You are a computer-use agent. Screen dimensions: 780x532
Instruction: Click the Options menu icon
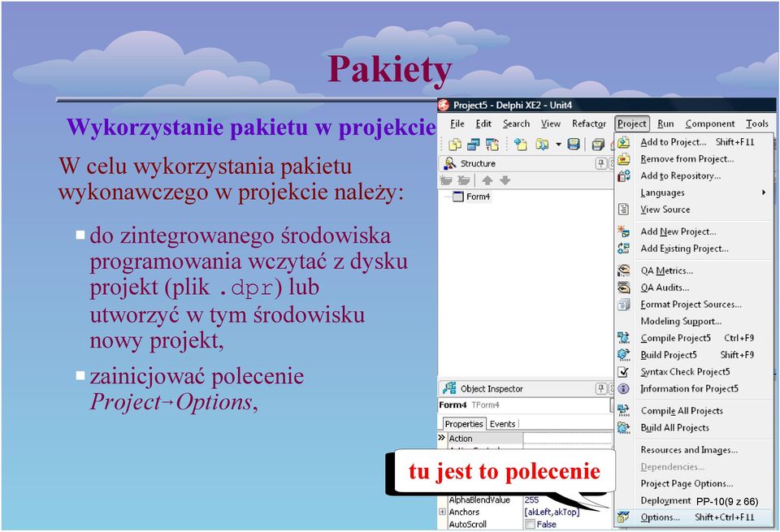(x=623, y=517)
